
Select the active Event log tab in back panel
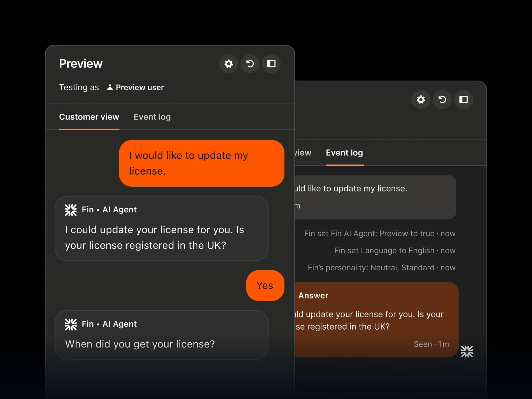coord(344,153)
